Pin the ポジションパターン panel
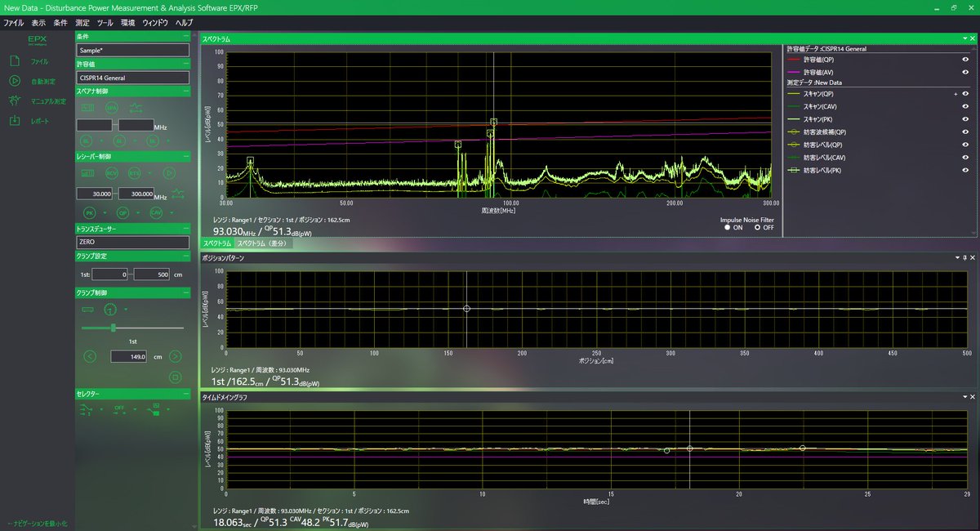 point(964,258)
